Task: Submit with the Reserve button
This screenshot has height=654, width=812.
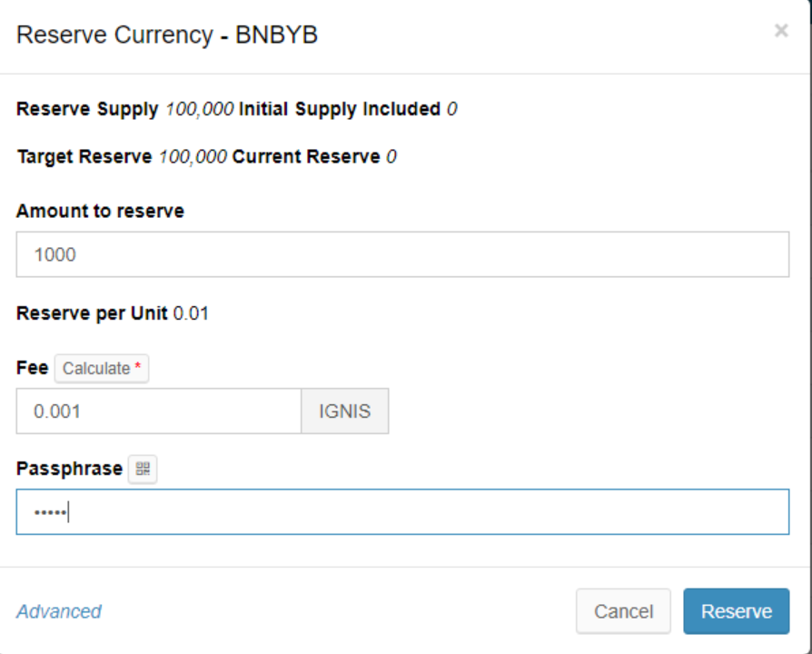Action: 736,611
